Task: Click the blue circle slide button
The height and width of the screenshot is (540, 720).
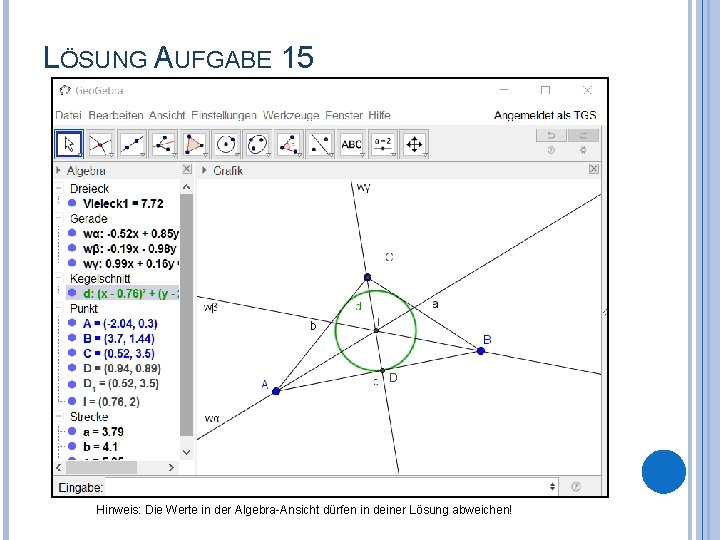Action: click(664, 472)
